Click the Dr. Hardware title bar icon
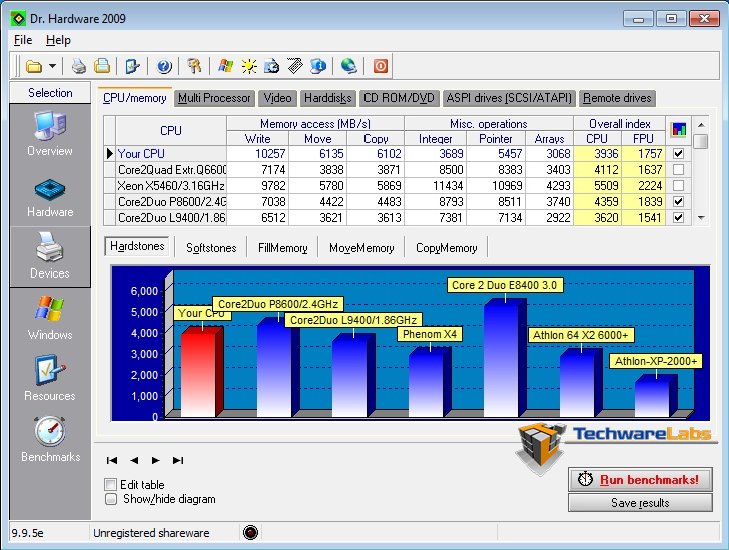The height and width of the screenshot is (550, 729). (18, 19)
